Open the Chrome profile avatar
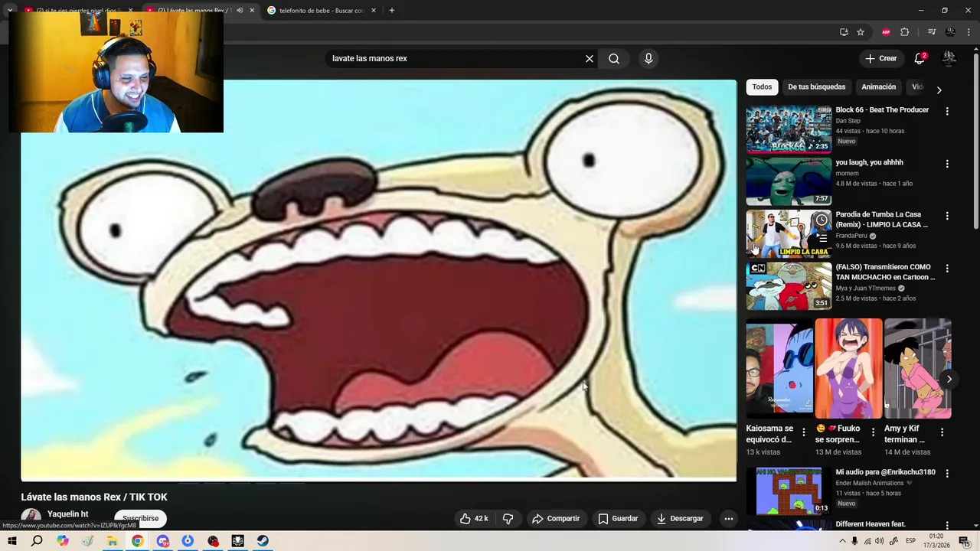The height and width of the screenshot is (551, 980). click(950, 32)
